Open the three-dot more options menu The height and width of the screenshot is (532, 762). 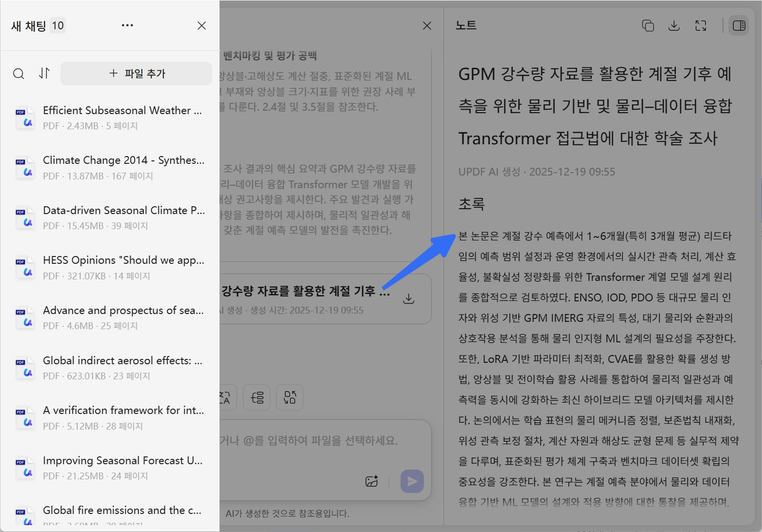click(127, 25)
